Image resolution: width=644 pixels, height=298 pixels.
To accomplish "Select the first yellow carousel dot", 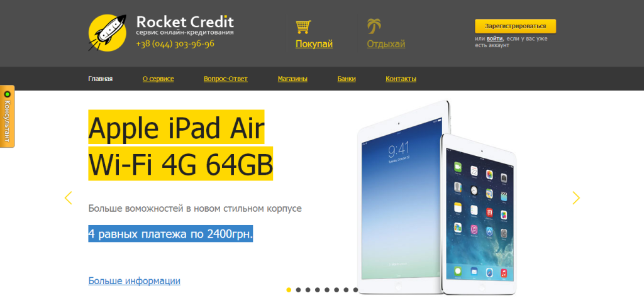I will point(289,290).
